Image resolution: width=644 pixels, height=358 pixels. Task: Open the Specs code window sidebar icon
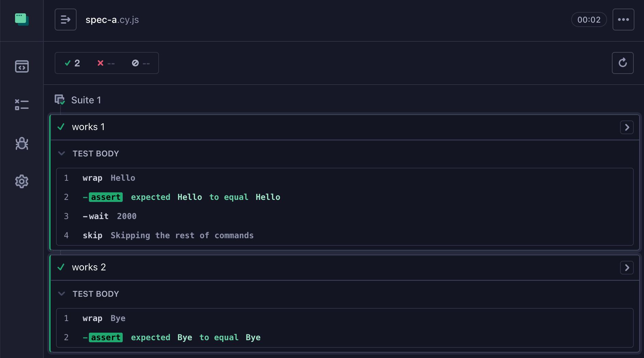(x=22, y=66)
